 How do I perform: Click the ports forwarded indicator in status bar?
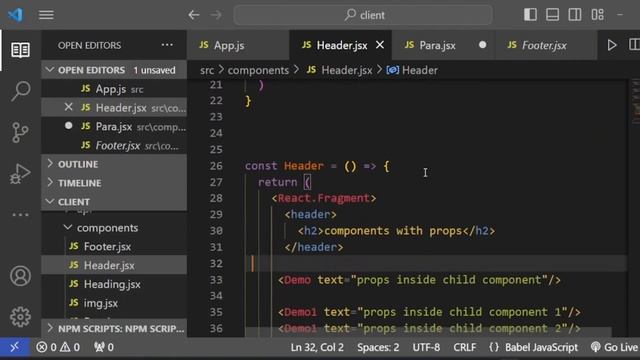tap(104, 347)
